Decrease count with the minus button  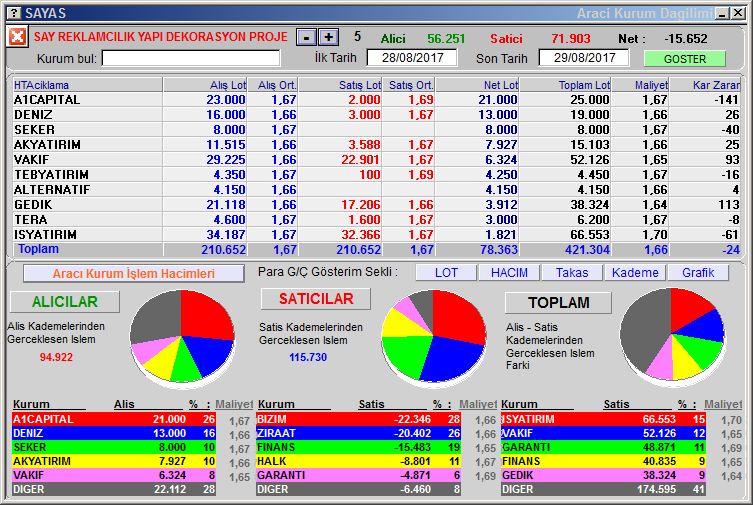[x=306, y=37]
